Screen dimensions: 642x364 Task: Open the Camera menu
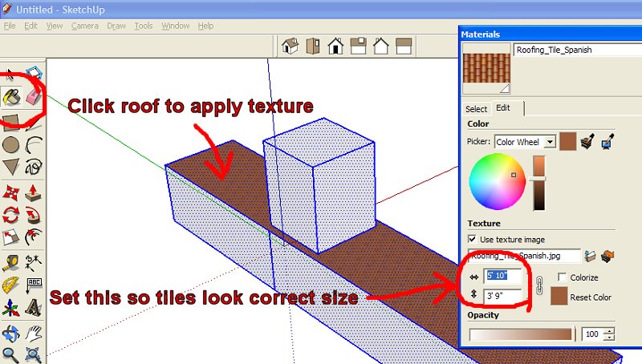point(84,26)
